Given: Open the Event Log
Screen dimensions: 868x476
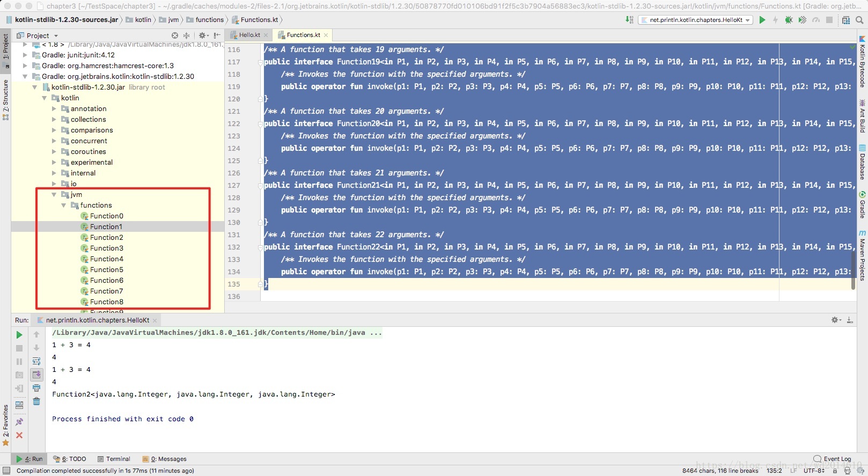Looking at the screenshot, I should tap(832, 459).
